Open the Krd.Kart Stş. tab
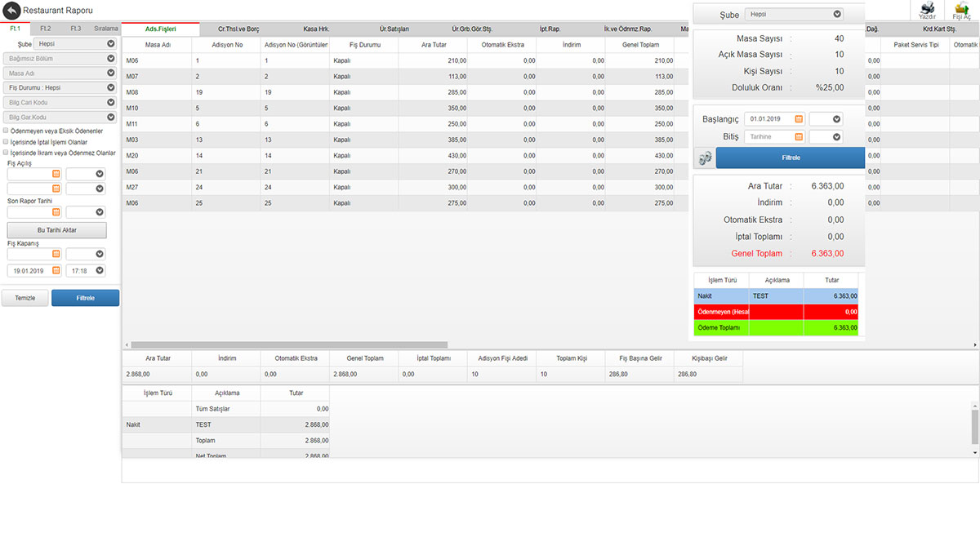 [939, 29]
